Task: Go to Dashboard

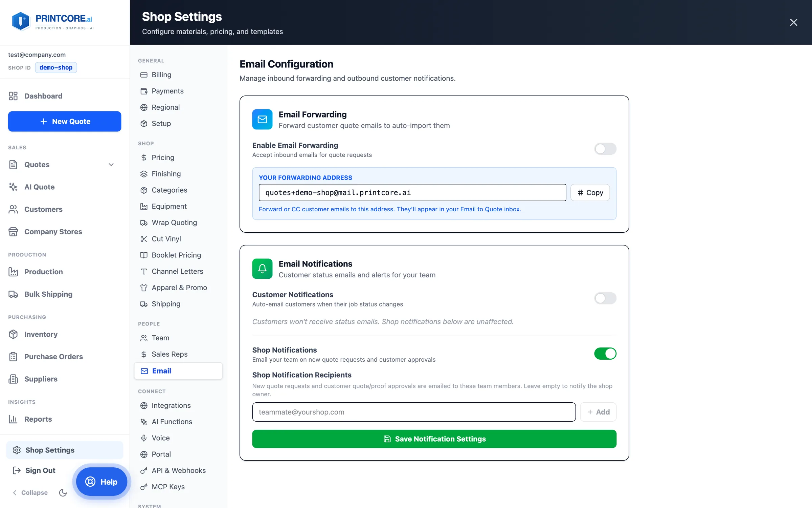Action: (65, 96)
